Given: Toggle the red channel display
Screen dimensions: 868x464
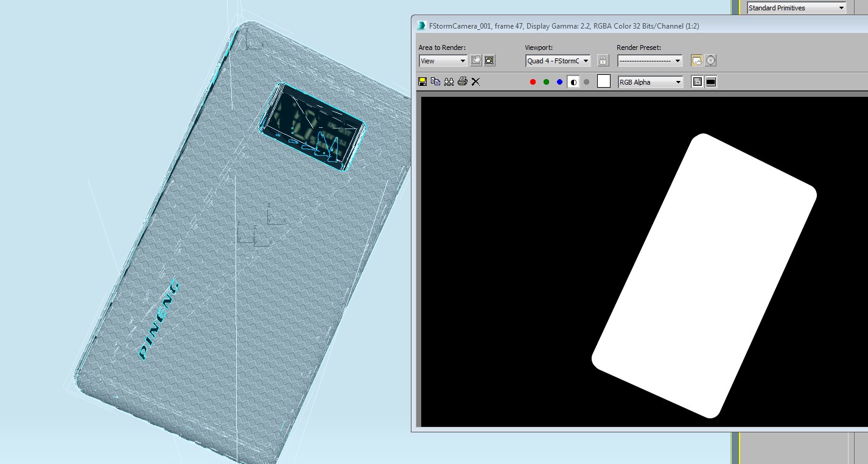Looking at the screenshot, I should [x=533, y=82].
